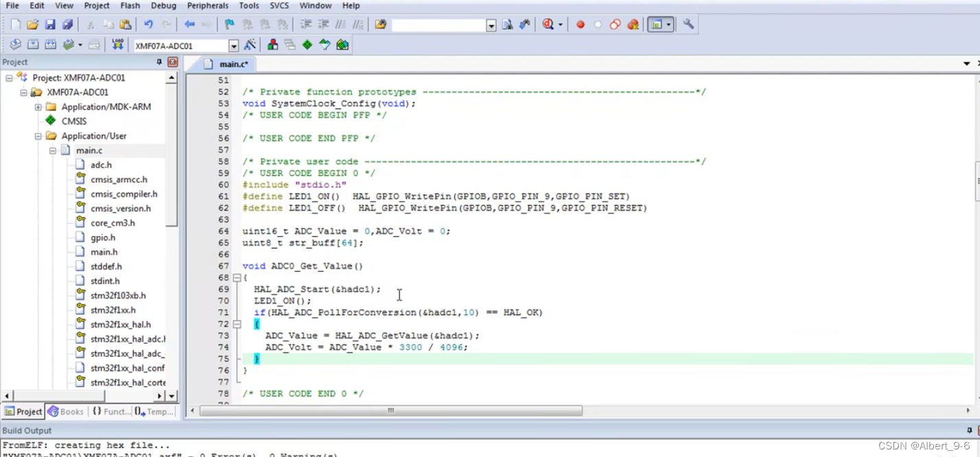The height and width of the screenshot is (457, 980).
Task: Rebuild all target files
Action: (51, 45)
